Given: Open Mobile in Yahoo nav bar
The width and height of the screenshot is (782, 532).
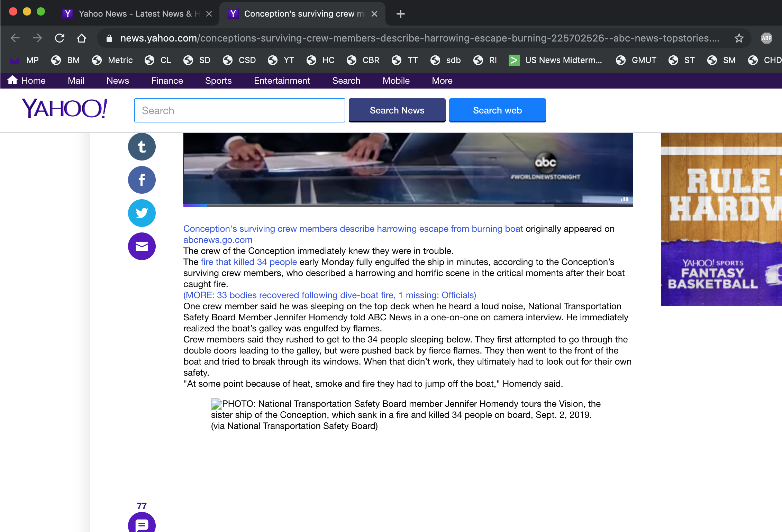Looking at the screenshot, I should (396, 81).
